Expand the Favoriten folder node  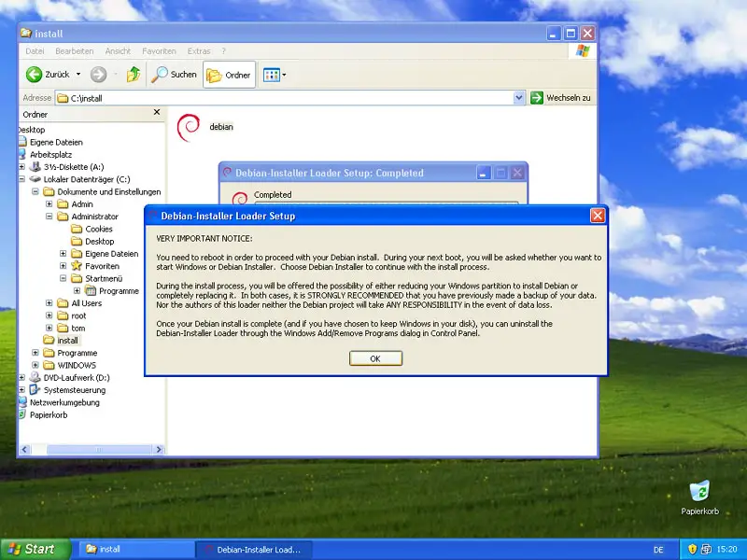click(x=63, y=266)
